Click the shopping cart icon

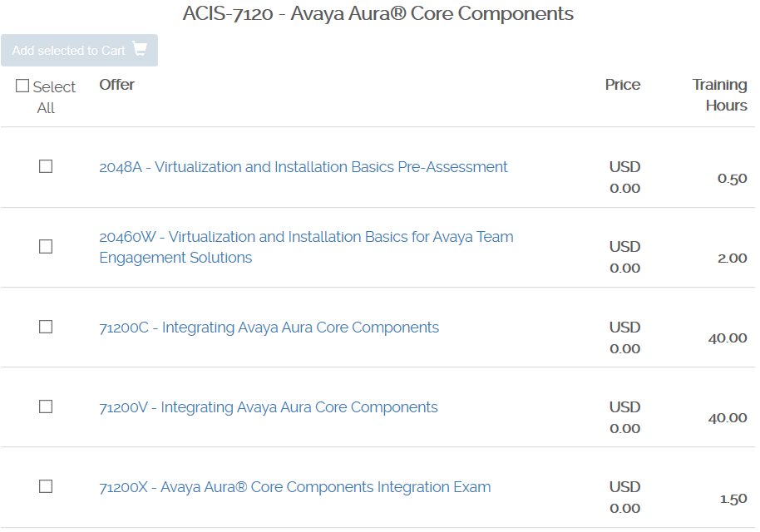coord(139,50)
